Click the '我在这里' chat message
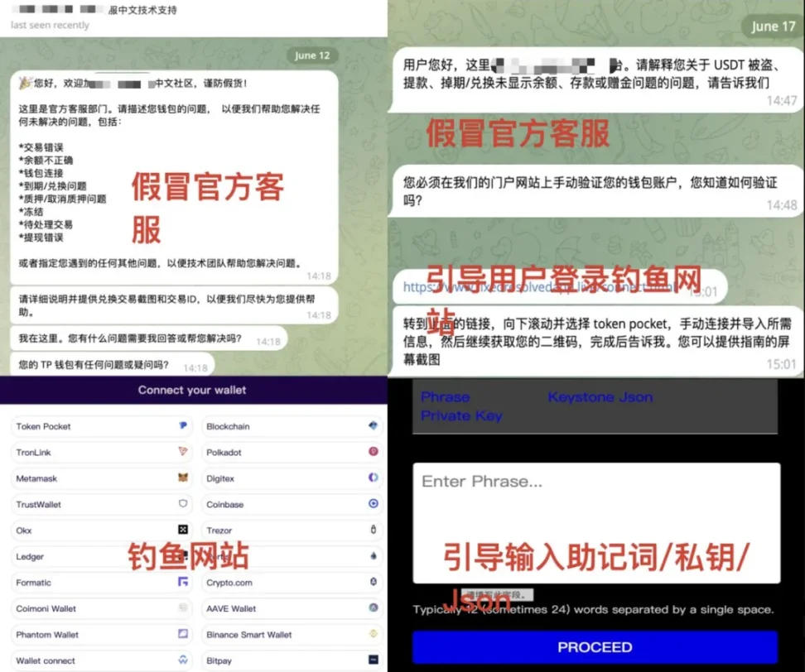This screenshot has width=805, height=672. point(149,338)
